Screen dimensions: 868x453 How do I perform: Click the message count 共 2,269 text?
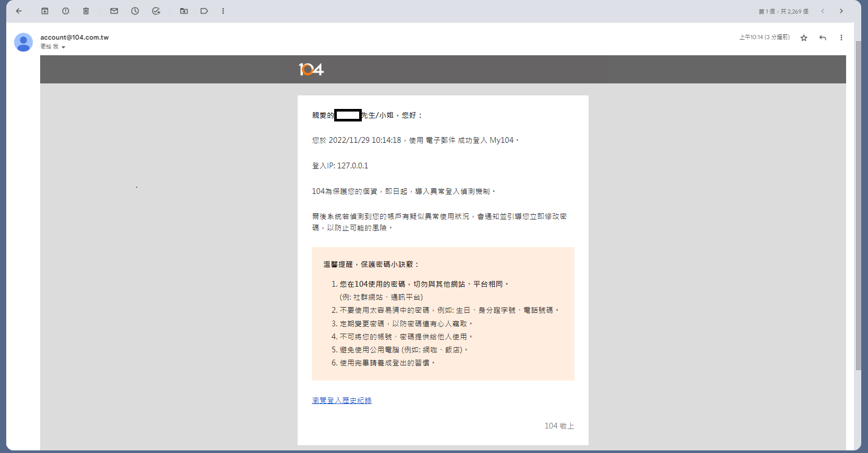click(x=794, y=11)
